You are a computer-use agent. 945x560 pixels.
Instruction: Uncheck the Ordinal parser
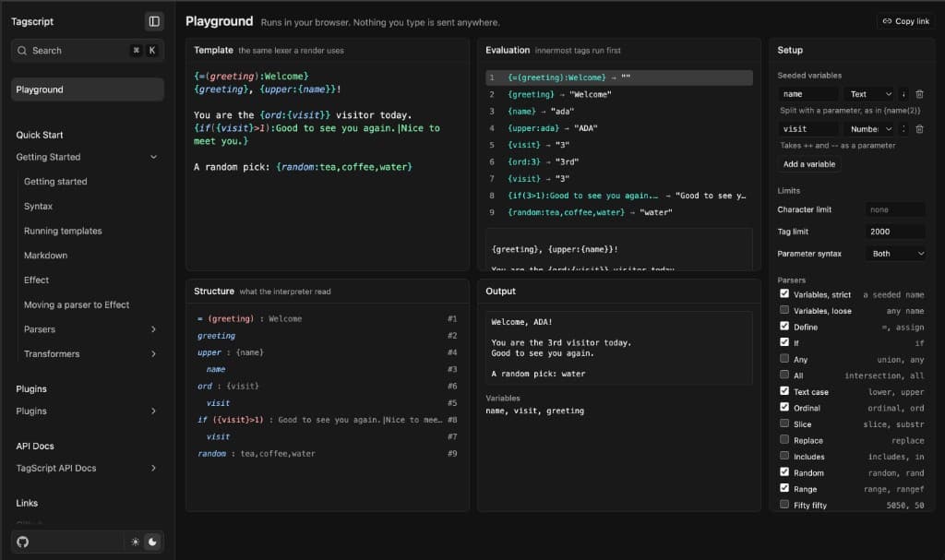pos(784,407)
